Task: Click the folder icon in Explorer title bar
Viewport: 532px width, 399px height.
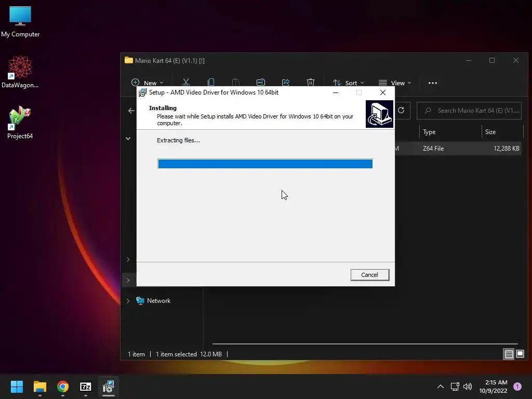Action: pos(129,60)
